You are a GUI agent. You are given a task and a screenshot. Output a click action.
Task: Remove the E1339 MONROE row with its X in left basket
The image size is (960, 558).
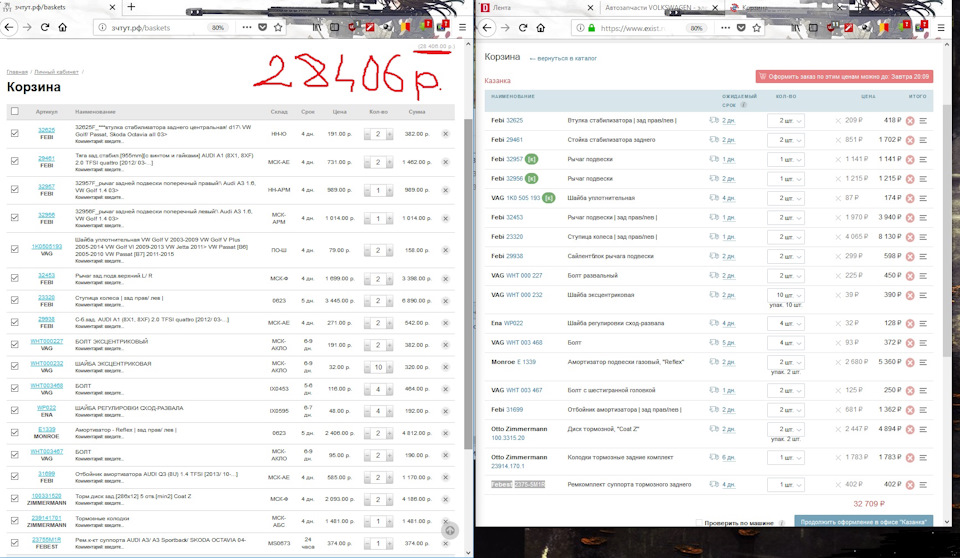(445, 433)
